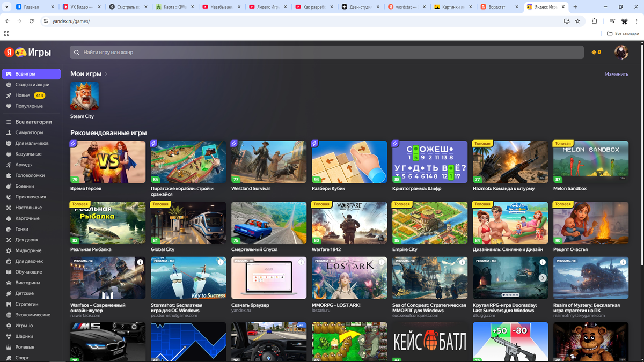This screenshot has width=644, height=362.
Task: Click Изменить link for my games
Action: tap(617, 74)
